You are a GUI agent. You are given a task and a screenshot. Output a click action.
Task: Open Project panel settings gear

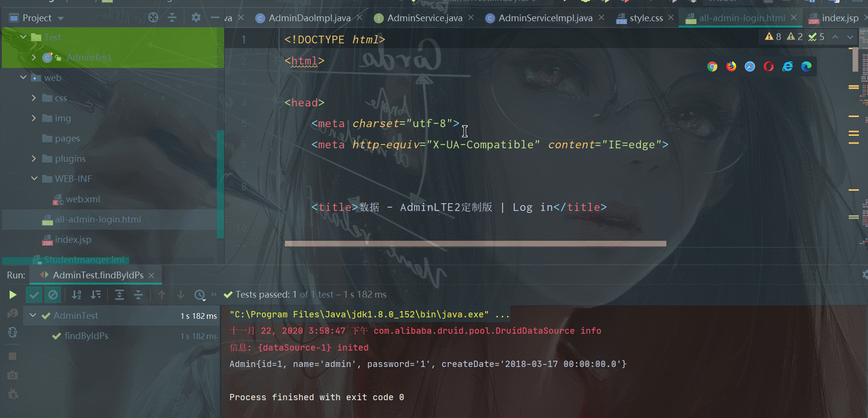(x=196, y=18)
